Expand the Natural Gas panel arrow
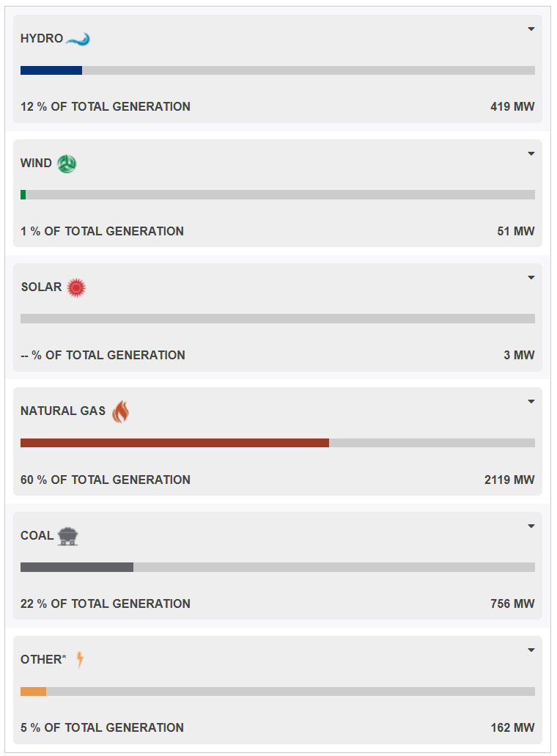This screenshot has width=557, height=756. tap(531, 401)
